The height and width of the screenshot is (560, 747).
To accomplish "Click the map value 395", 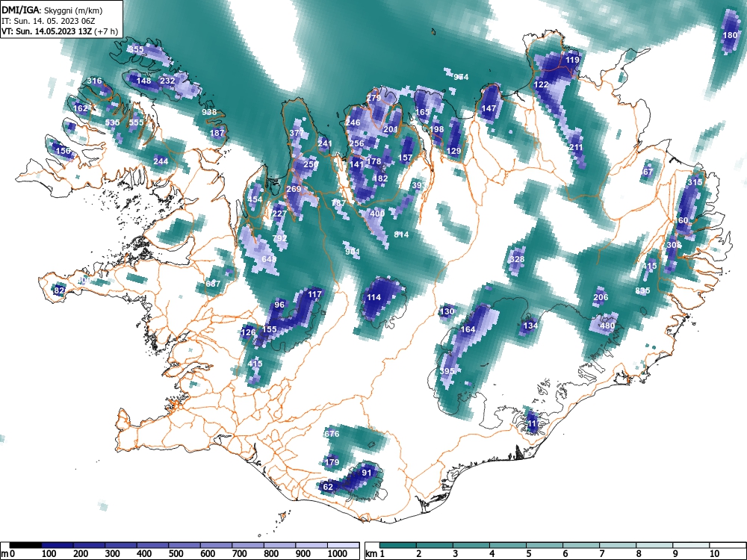I will point(447,371).
